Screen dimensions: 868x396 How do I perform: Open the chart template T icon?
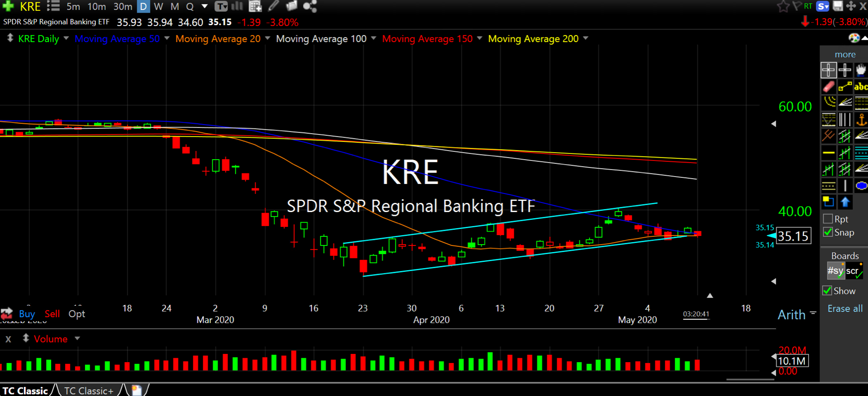(221, 6)
